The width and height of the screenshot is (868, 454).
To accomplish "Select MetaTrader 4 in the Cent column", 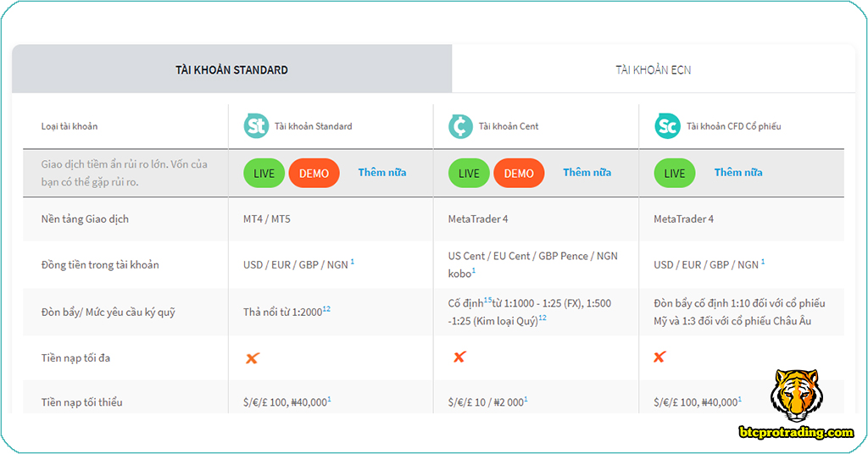I will [478, 219].
